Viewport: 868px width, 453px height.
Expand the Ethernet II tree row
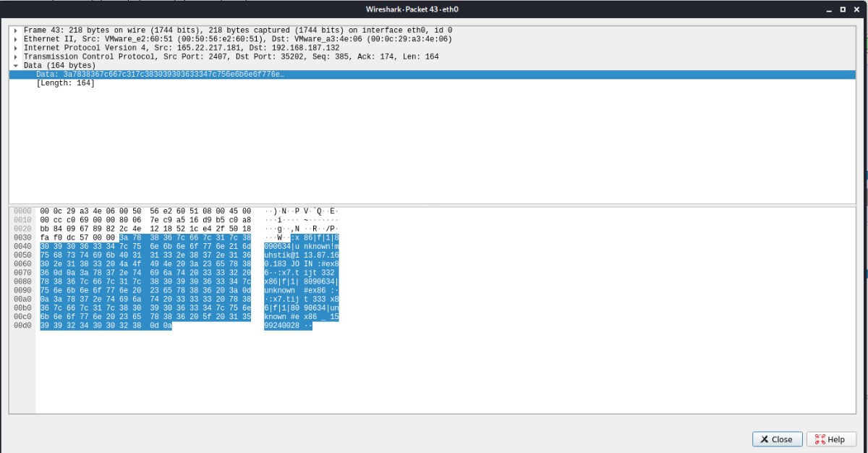15,39
